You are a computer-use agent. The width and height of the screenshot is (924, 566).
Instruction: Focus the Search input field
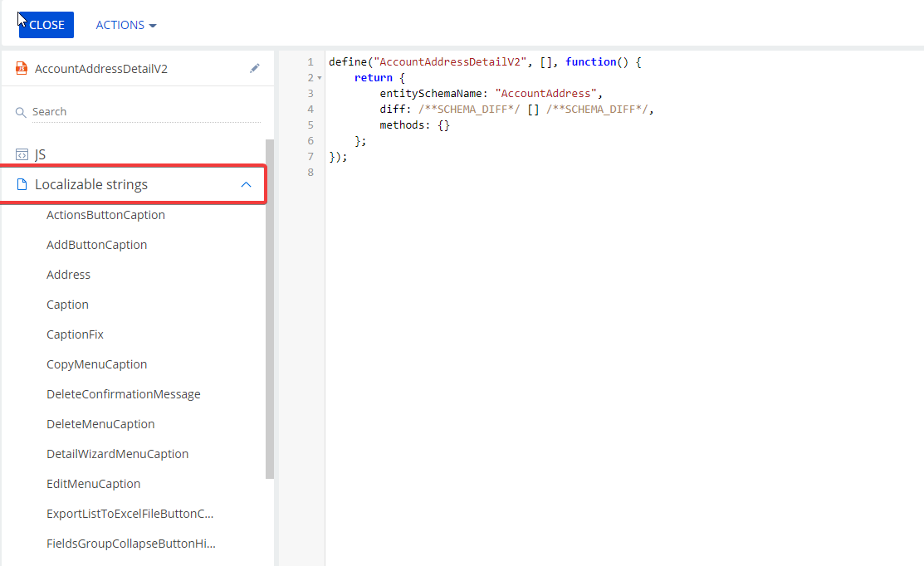(146, 112)
